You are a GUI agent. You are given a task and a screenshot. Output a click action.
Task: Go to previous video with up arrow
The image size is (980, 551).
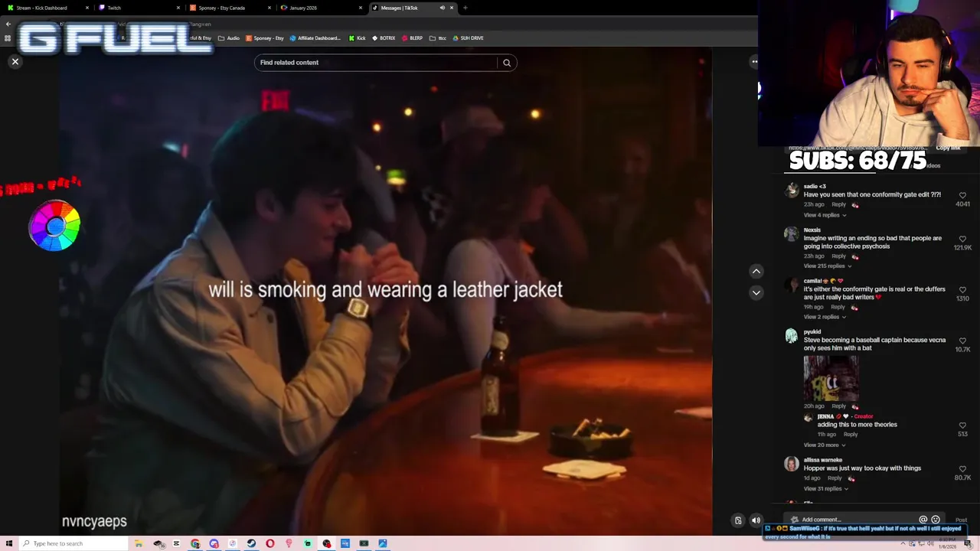coord(756,271)
